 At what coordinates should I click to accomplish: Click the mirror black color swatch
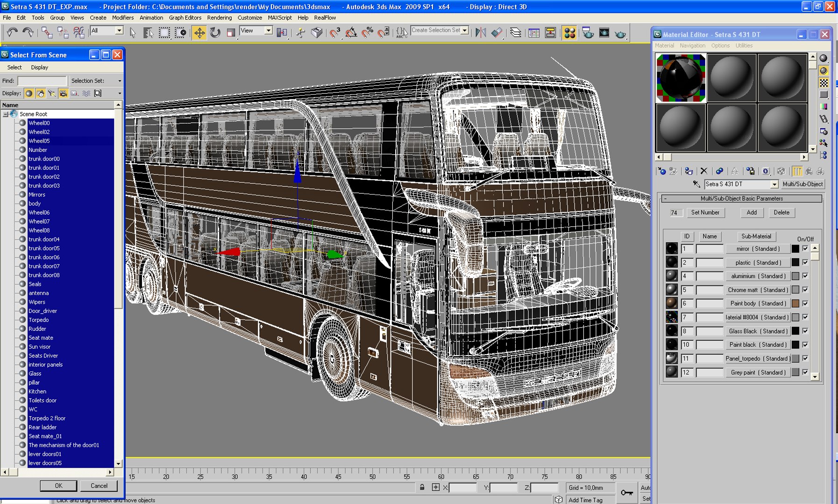(795, 249)
